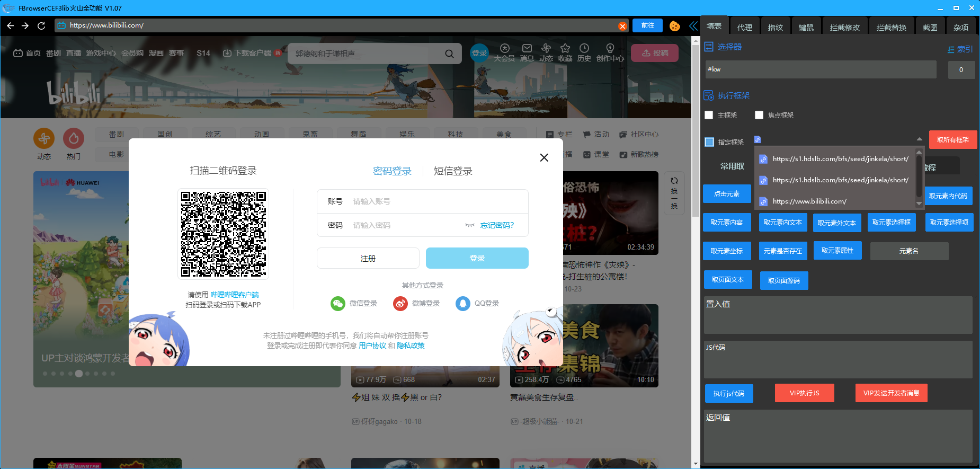Image resolution: width=980 pixels, height=469 pixels.
Task: Focus the #kw selector input field
Action: [x=821, y=69]
